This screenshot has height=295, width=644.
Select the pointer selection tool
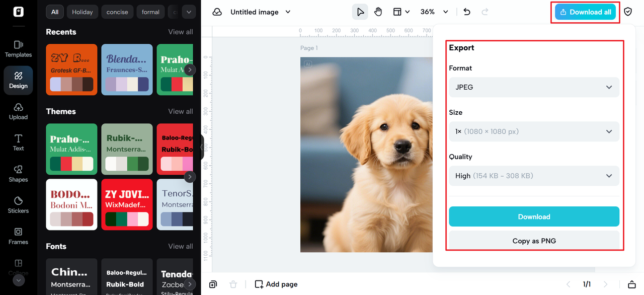click(x=360, y=12)
